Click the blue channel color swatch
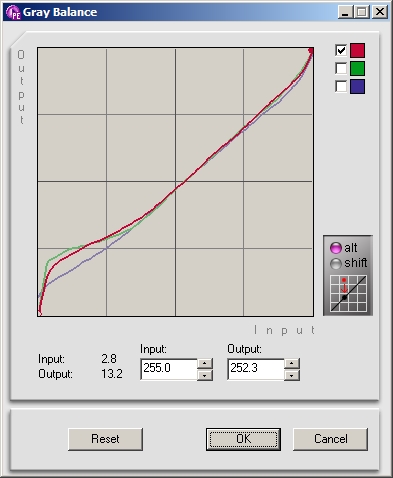Image resolution: width=393 pixels, height=478 pixels. [357, 86]
